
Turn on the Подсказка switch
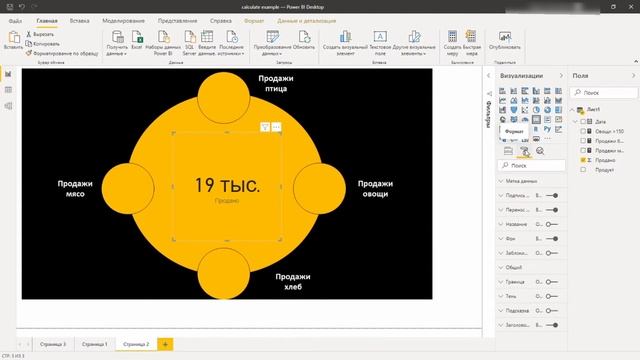coord(552,311)
